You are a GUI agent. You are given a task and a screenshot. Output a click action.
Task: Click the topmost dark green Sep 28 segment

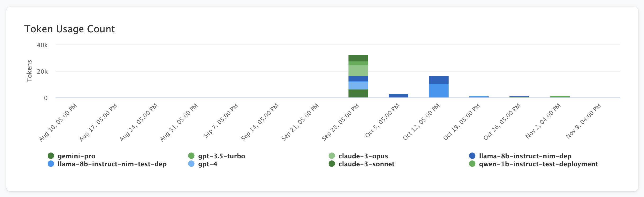[358, 58]
